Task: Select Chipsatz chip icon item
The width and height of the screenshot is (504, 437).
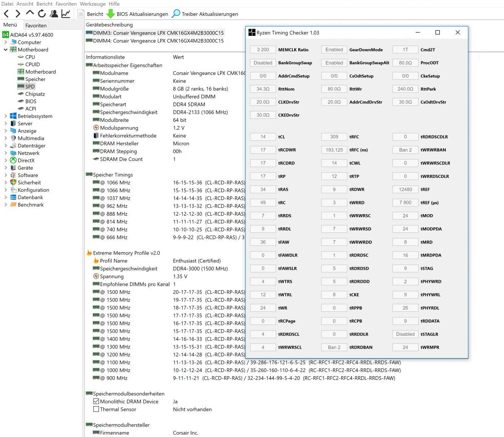Action: tap(21, 94)
